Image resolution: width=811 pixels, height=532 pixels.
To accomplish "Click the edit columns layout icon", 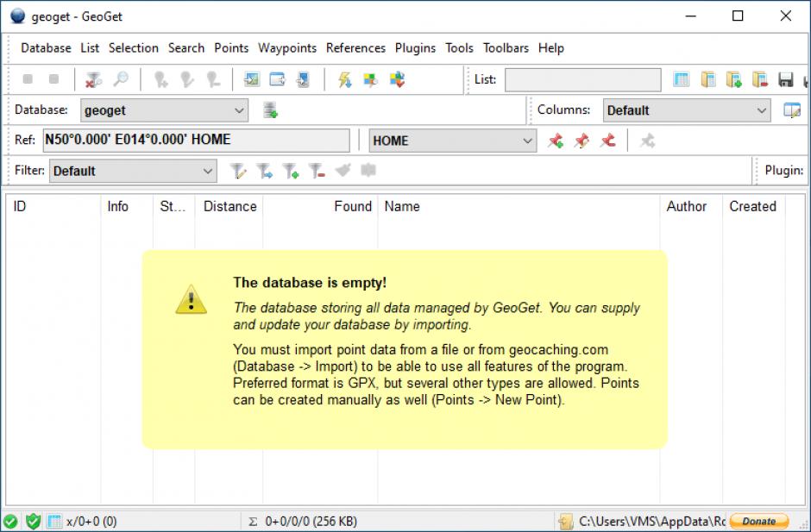I will (792, 110).
